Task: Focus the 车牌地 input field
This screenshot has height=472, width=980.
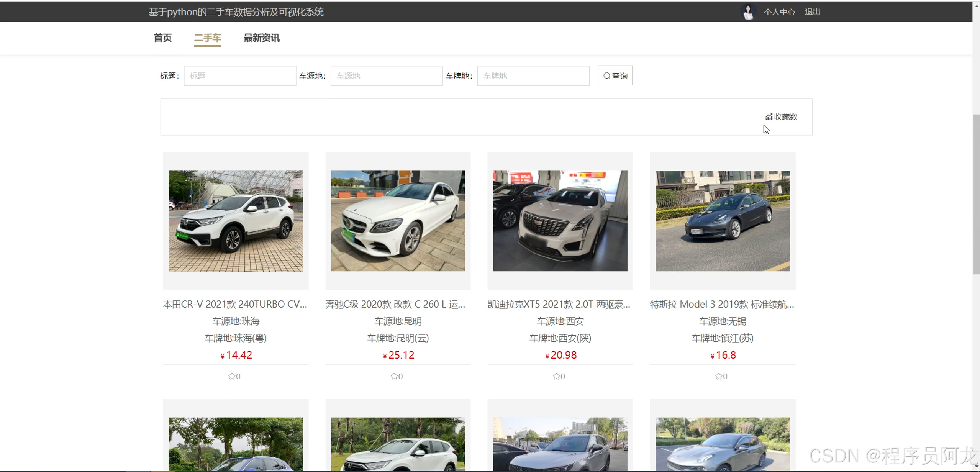Action: (533, 75)
